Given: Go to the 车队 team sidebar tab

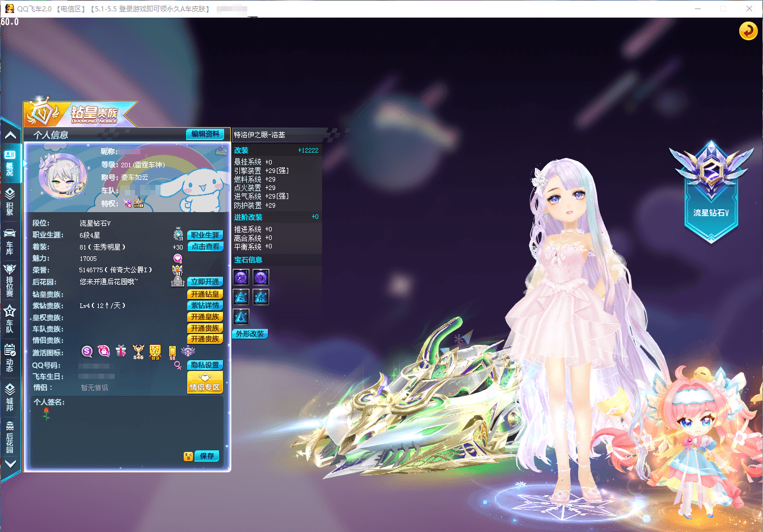Looking at the screenshot, I should point(10,319).
